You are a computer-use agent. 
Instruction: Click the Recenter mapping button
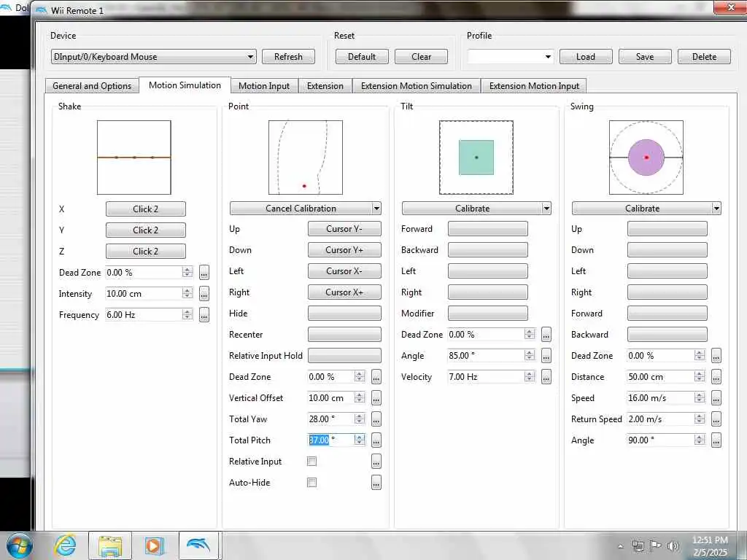tap(344, 334)
